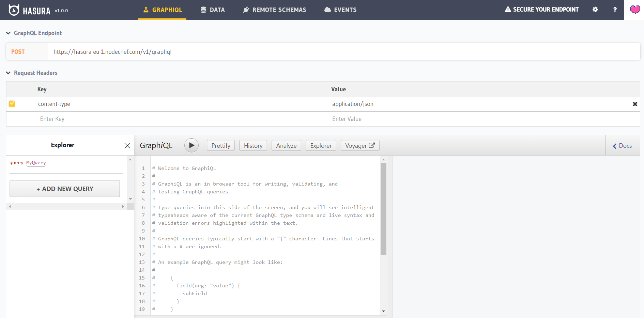Click line 1 'Welcome to GraphiQL' comment

click(x=184, y=168)
